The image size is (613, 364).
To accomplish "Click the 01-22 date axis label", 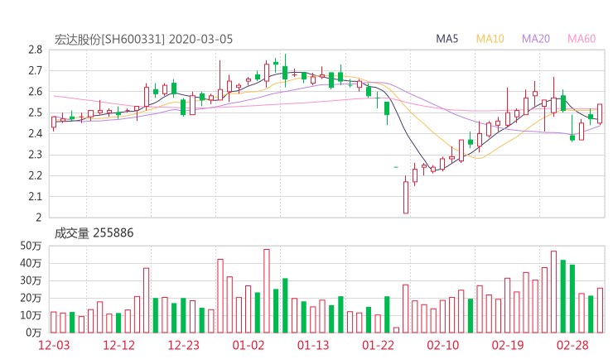I will pos(378,345).
